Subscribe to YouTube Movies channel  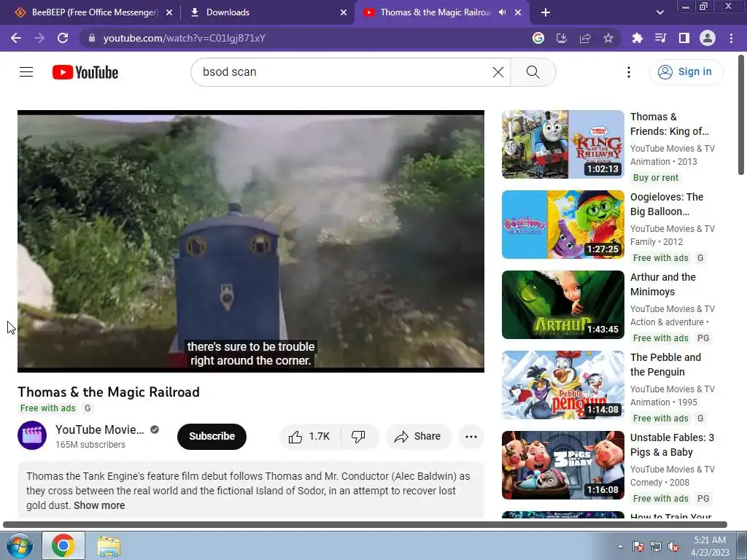[212, 436]
